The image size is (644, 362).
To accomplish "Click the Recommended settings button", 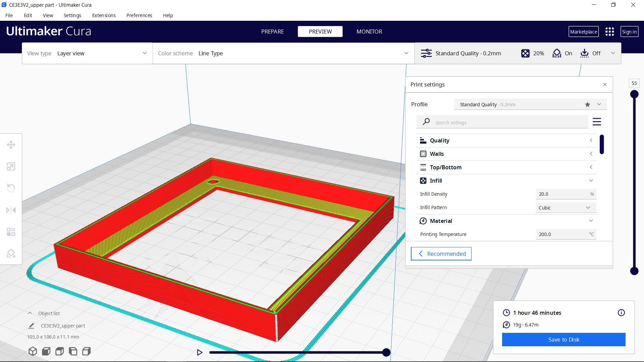I will pyautogui.click(x=441, y=253).
